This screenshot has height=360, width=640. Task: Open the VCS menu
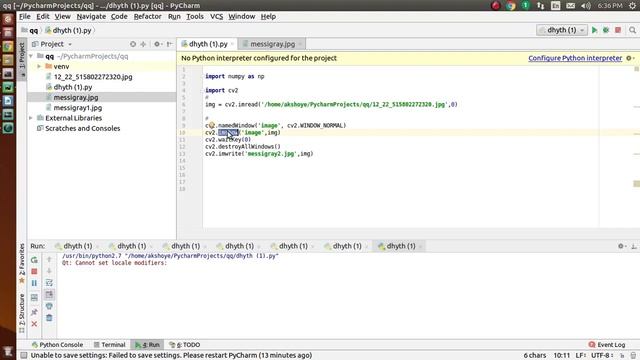coord(216,16)
